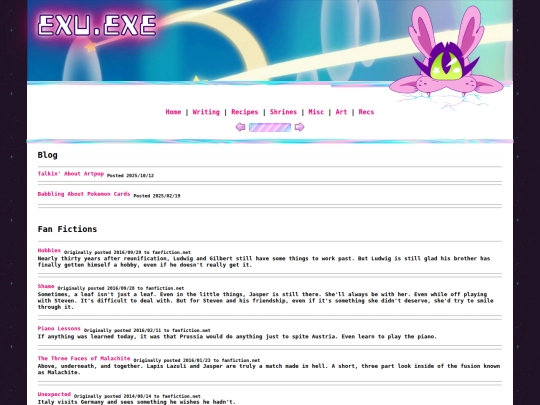Click "Originally posted 2016/02/11 to fanfiction.net"
The height and width of the screenshot is (405, 540).
(x=147, y=331)
